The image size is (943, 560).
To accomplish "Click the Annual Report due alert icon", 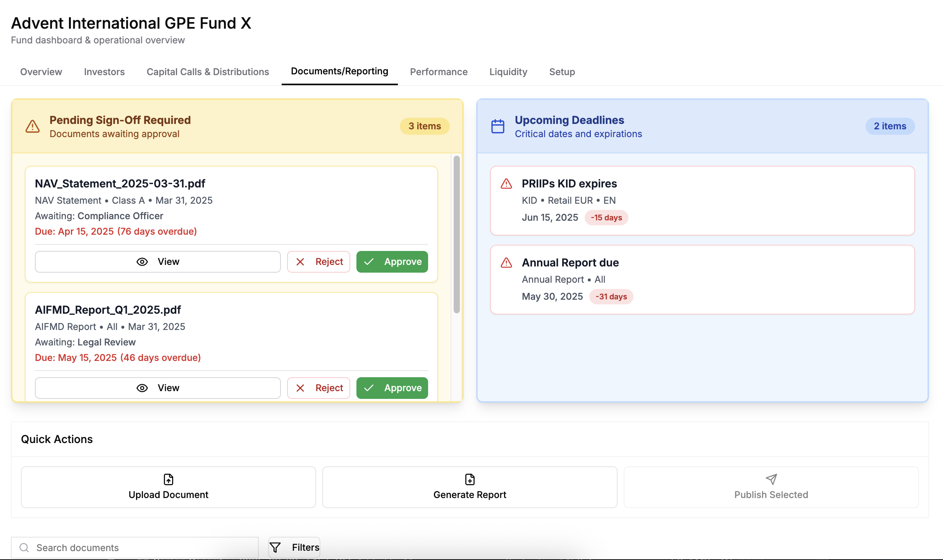I will (x=506, y=263).
